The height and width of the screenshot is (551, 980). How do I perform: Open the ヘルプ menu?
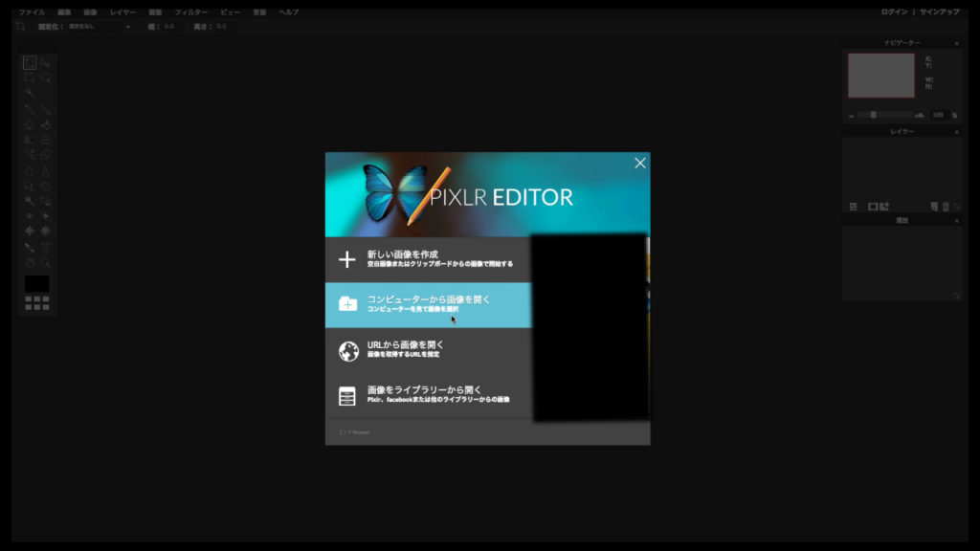(289, 11)
